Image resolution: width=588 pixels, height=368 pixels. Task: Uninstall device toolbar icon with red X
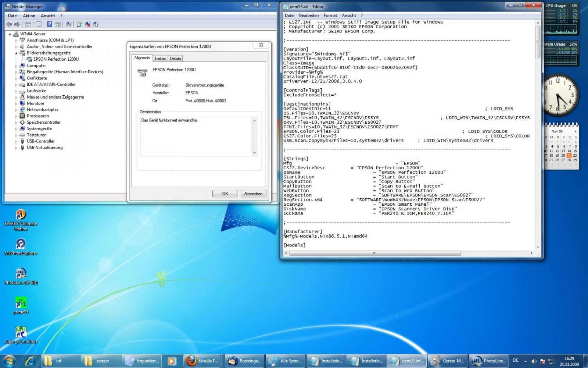click(x=87, y=24)
